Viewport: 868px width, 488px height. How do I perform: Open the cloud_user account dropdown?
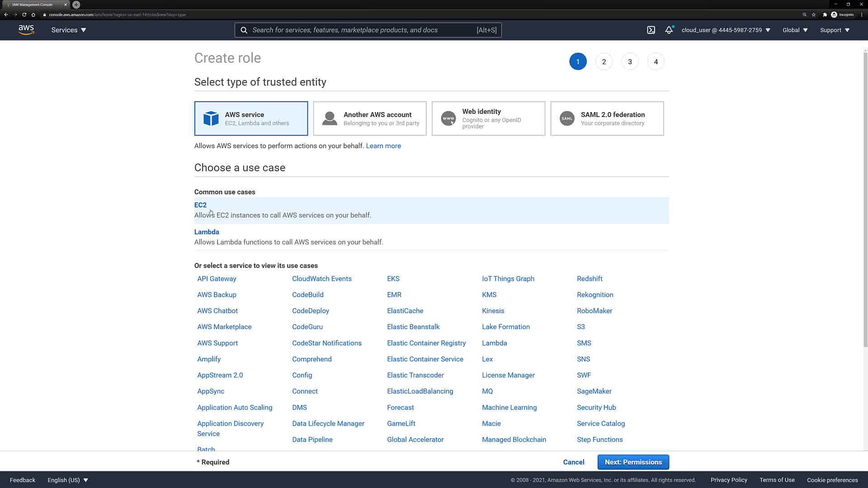pos(726,30)
